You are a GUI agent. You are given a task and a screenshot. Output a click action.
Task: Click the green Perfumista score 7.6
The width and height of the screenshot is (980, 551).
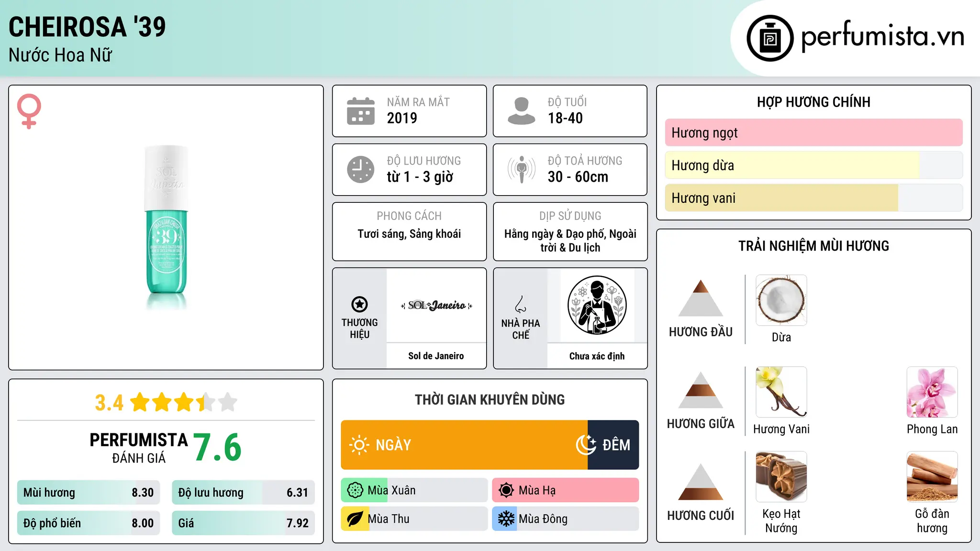click(217, 447)
